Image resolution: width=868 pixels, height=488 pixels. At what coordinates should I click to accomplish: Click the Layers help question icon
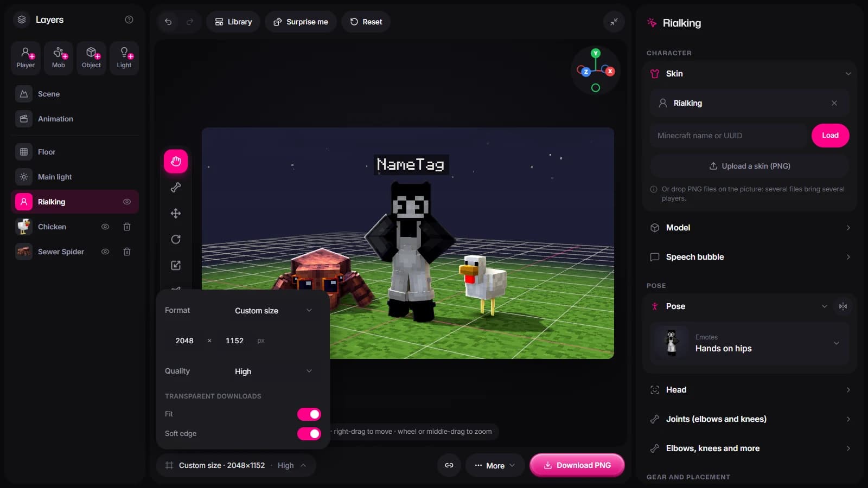coord(129,20)
